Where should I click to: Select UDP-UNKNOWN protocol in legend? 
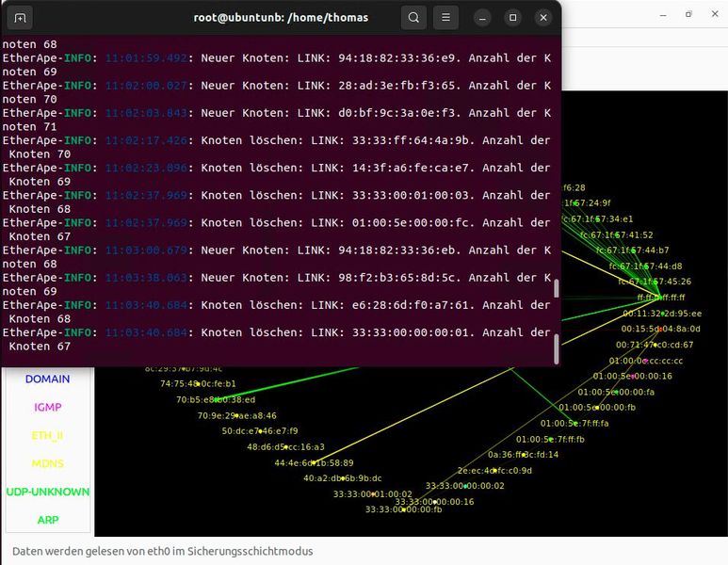tap(47, 492)
